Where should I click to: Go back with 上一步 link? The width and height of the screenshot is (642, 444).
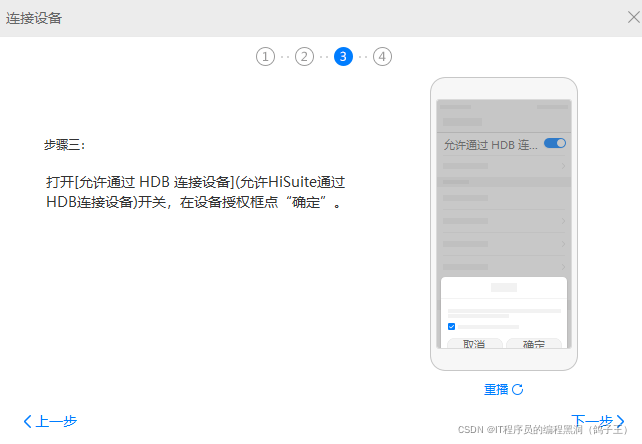coord(50,421)
